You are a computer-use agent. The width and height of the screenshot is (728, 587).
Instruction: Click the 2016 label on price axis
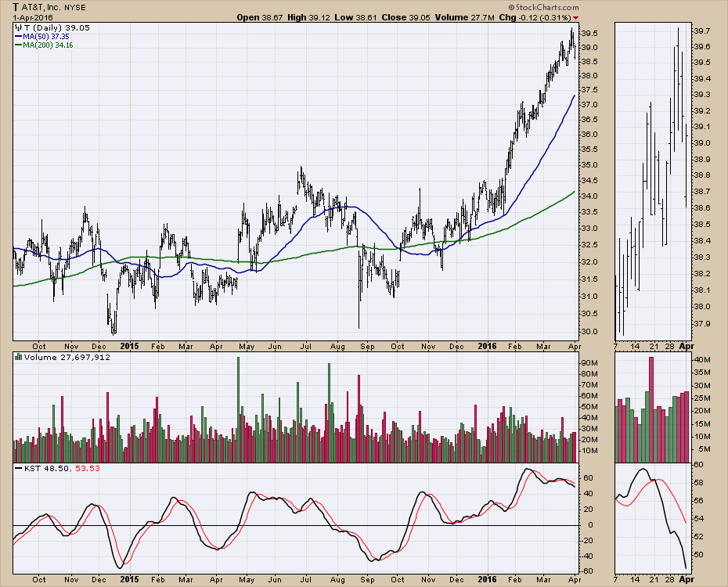click(x=487, y=346)
